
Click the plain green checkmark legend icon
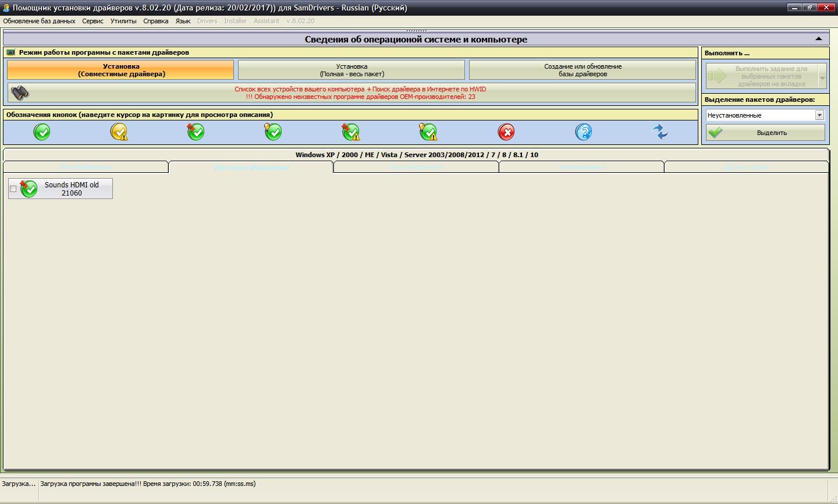[42, 132]
